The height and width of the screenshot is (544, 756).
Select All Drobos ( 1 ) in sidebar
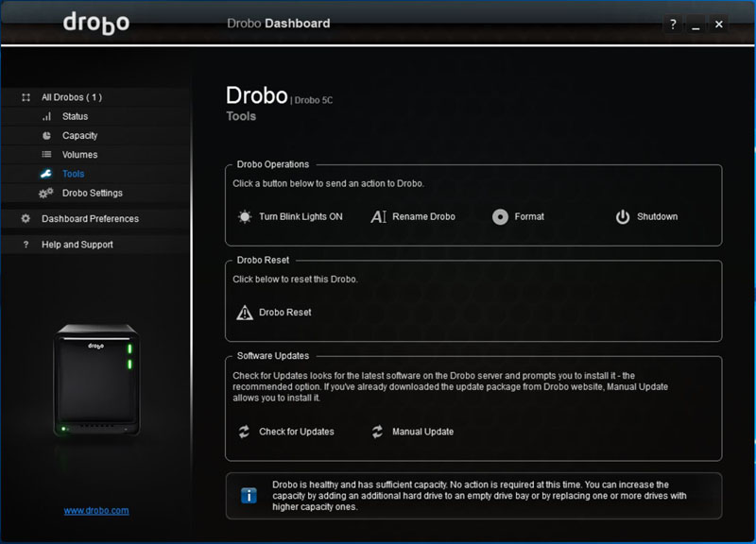72,97
